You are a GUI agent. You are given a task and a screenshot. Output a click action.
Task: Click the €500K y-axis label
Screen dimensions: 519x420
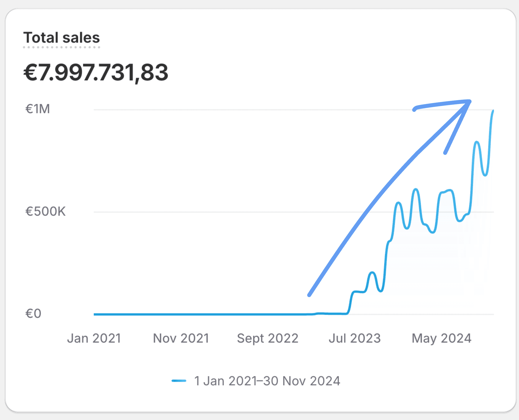(x=45, y=212)
